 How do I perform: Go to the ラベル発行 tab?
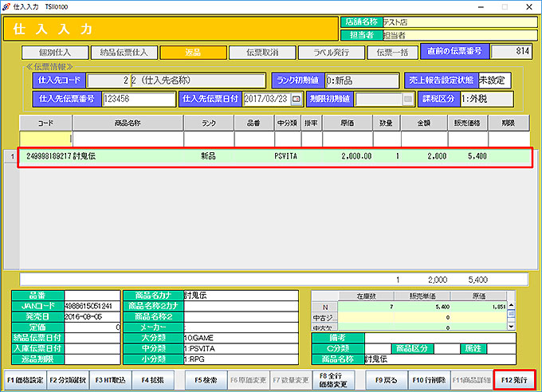[x=328, y=53]
